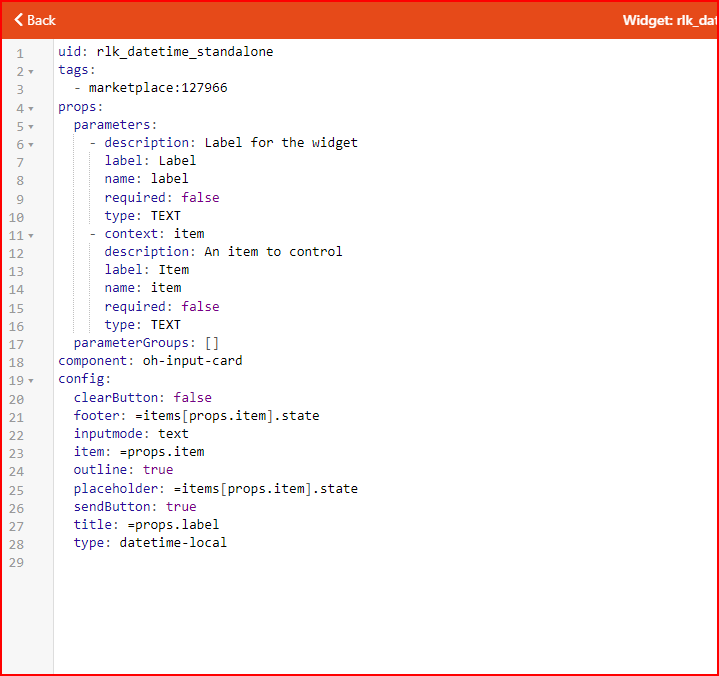
Task: Click the placeholder expression on line 25
Action: click(x=265, y=489)
